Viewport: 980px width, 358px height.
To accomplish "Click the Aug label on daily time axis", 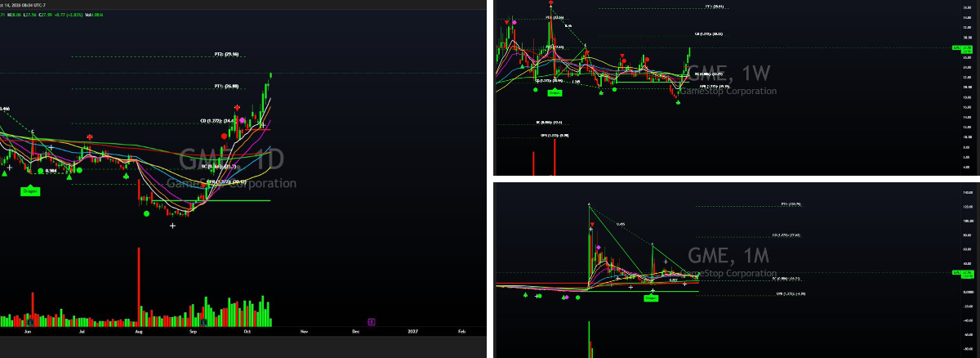I will coord(138,333).
